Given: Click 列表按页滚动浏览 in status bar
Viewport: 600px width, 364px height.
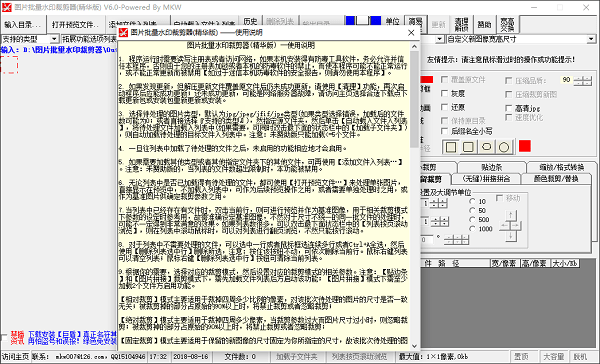Looking at the screenshot, I should (x=359, y=357).
